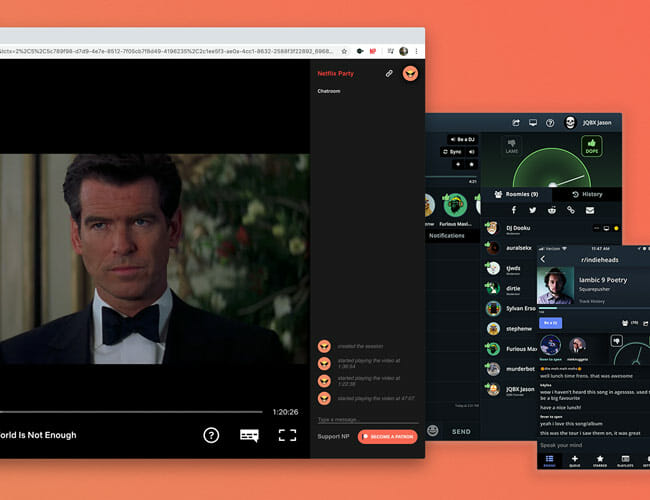Click the screen icon in the JQBX top bar
650x500 pixels.
pyautogui.click(x=533, y=123)
